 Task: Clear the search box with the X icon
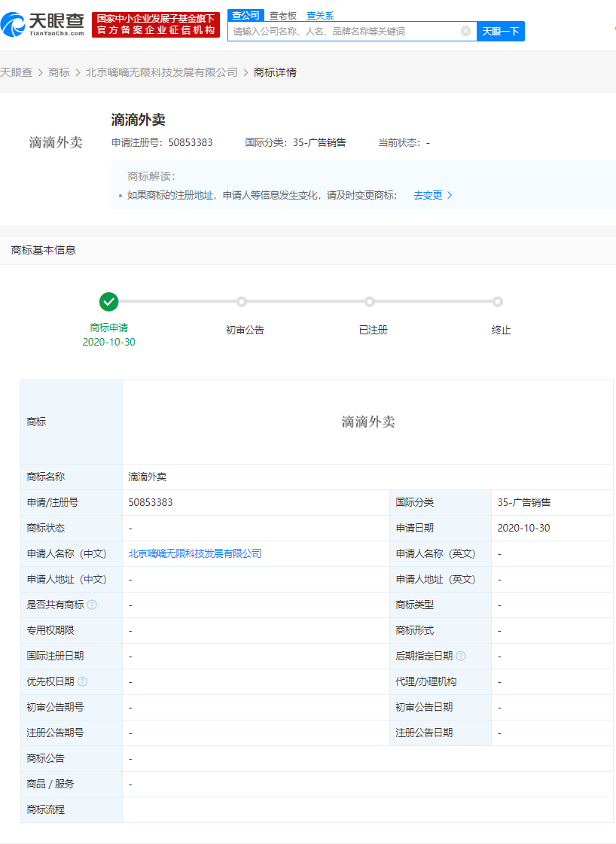(x=465, y=31)
